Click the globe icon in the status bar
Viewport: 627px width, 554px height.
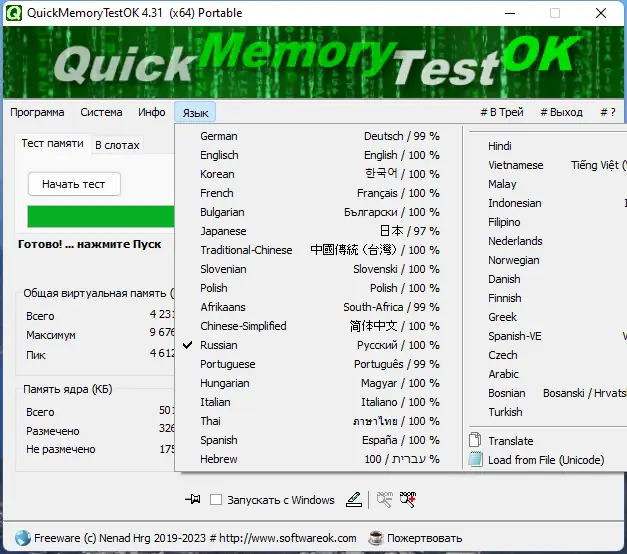click(x=23, y=538)
